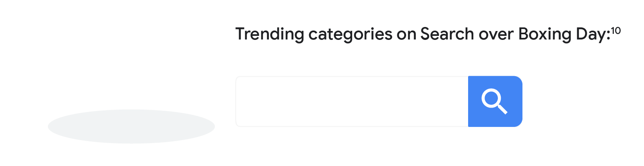Click the center of the search text box
Image resolution: width=644 pixels, height=166 pixels.
click(x=352, y=102)
